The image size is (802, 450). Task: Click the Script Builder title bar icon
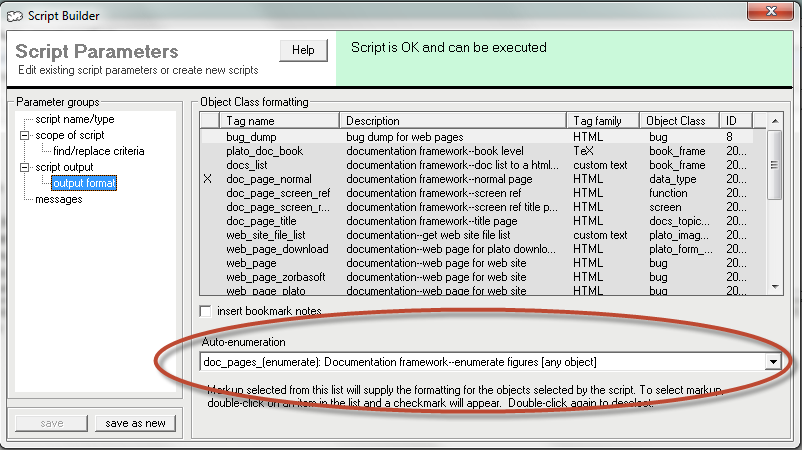point(14,14)
